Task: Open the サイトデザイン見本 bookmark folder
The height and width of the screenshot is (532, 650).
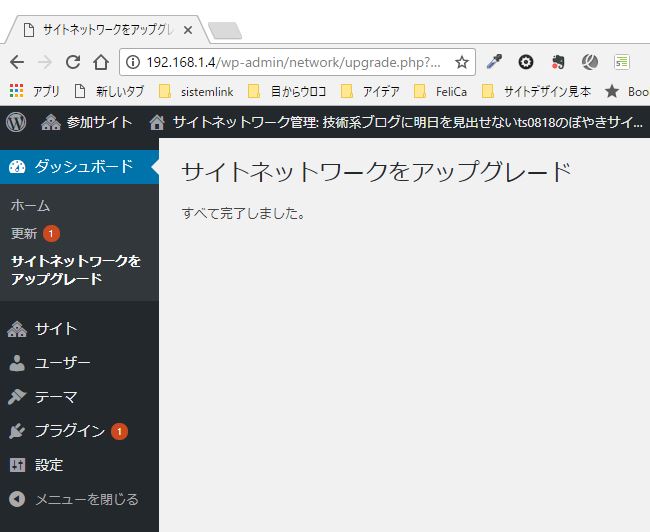Action: pyautogui.click(x=536, y=91)
